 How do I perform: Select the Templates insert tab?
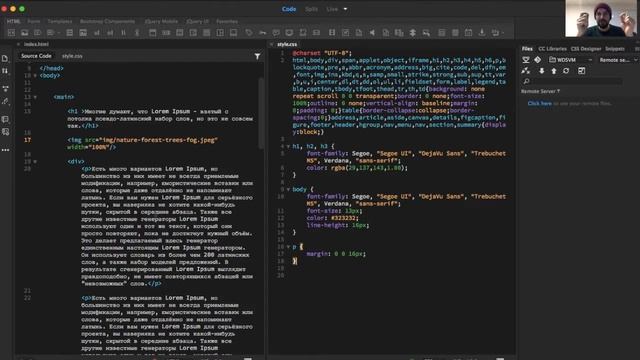pos(60,21)
